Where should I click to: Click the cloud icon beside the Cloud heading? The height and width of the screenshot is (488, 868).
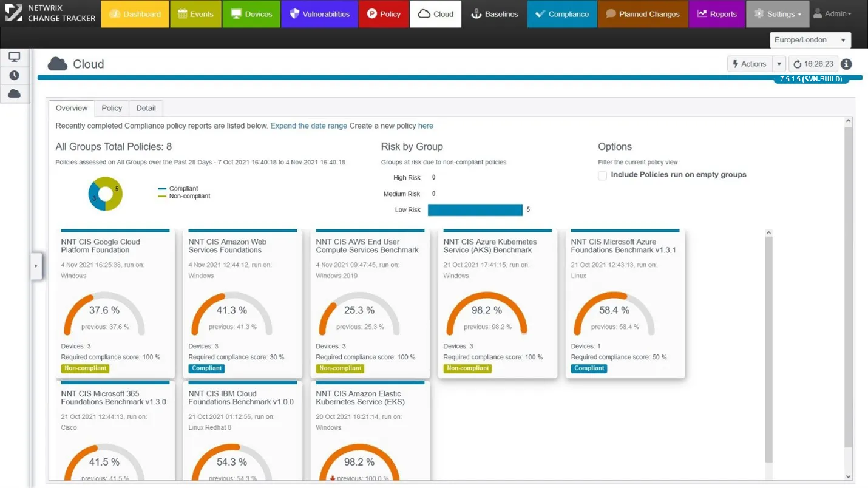coord(58,64)
